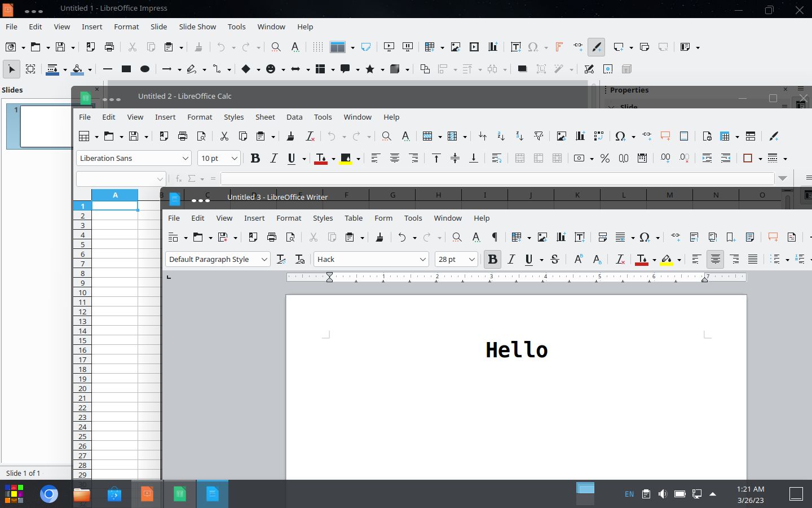Toggle Bold in Writer formatting toolbar
The height and width of the screenshot is (508, 812).
pos(492,259)
